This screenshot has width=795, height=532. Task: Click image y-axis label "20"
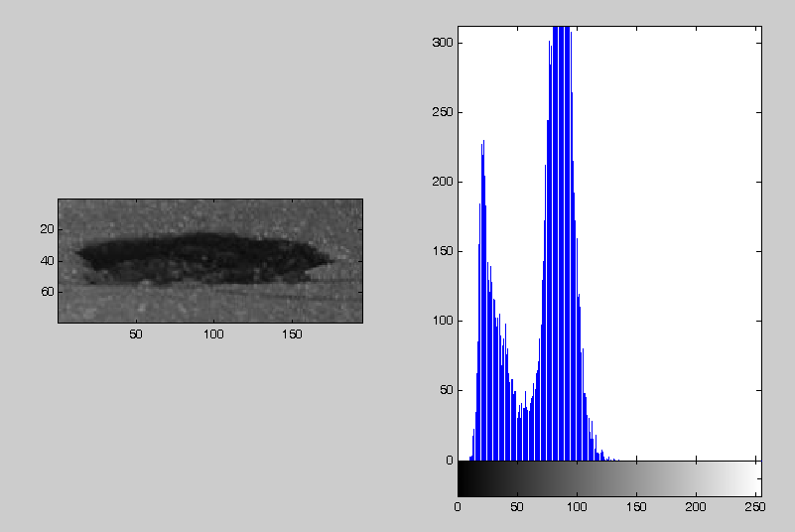click(48, 229)
